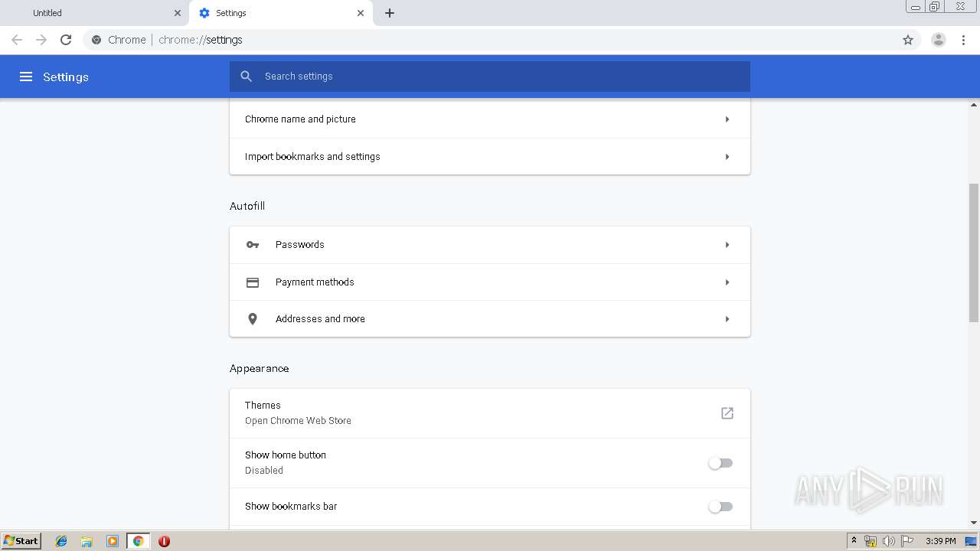Click the Appearance section heading

tap(260, 369)
